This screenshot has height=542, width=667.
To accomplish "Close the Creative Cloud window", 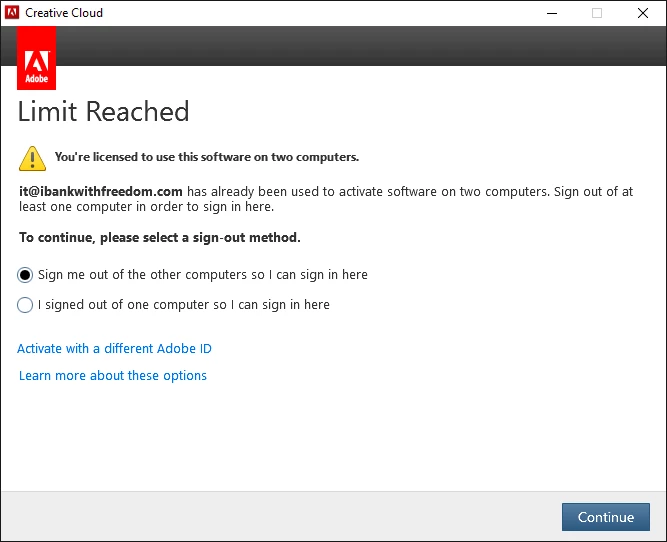I will click(643, 13).
